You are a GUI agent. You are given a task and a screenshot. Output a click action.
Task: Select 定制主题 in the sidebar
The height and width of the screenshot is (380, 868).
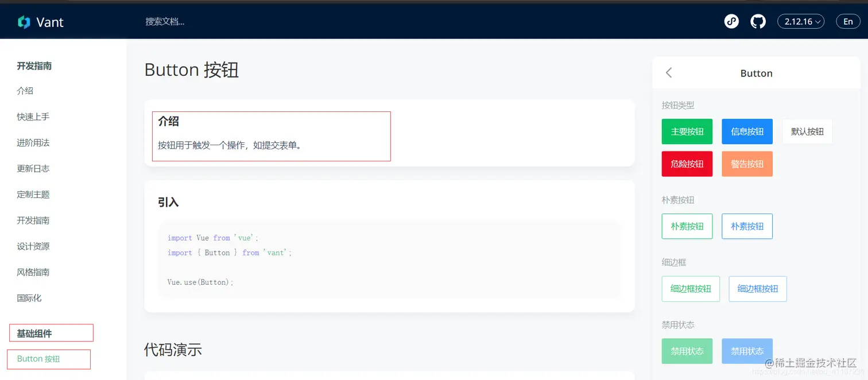point(33,194)
